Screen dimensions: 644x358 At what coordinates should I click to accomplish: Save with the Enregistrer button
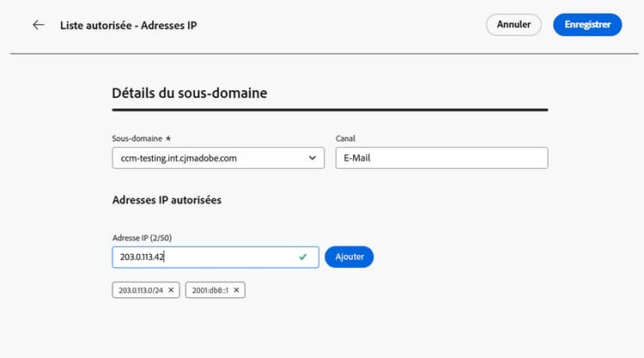(x=587, y=25)
